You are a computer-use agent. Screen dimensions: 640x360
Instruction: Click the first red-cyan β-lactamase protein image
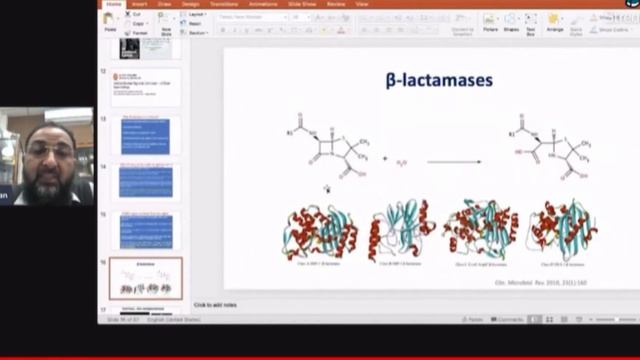[319, 233]
